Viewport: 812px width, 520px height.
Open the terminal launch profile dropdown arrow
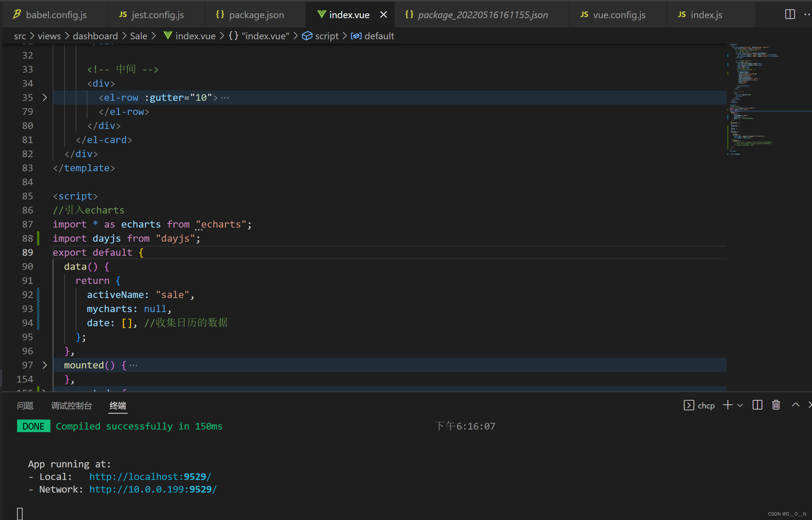pyautogui.click(x=740, y=405)
